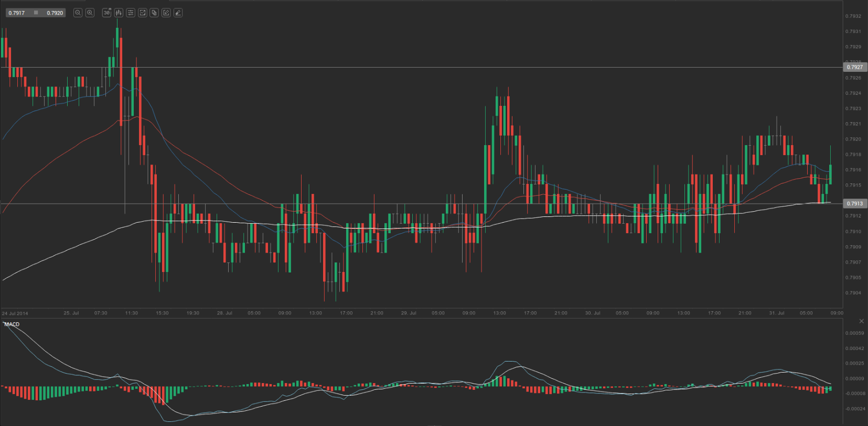Click the 0.7920 ask price
Image resolution: width=868 pixels, height=426 pixels.
click(x=55, y=13)
